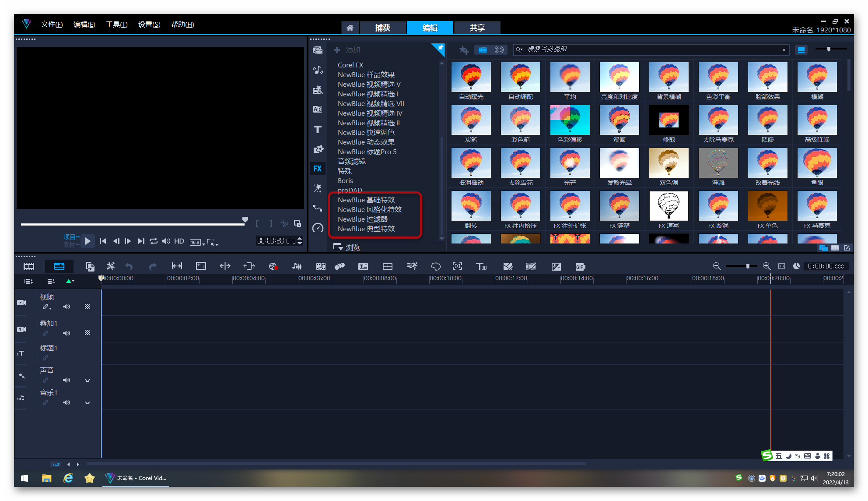Click the preview scrubber bar
Image resolution: width=868 pixels, height=501 pixels.
[133, 224]
